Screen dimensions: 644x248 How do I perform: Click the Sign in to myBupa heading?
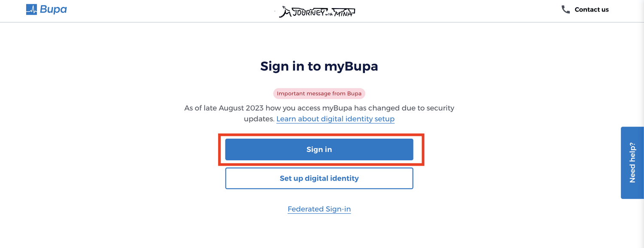tap(319, 66)
